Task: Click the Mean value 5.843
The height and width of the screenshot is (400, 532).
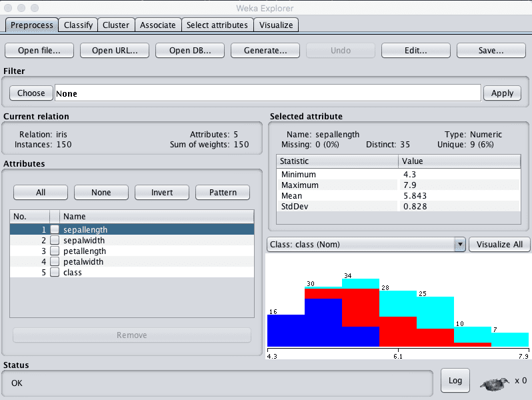Action: [415, 196]
